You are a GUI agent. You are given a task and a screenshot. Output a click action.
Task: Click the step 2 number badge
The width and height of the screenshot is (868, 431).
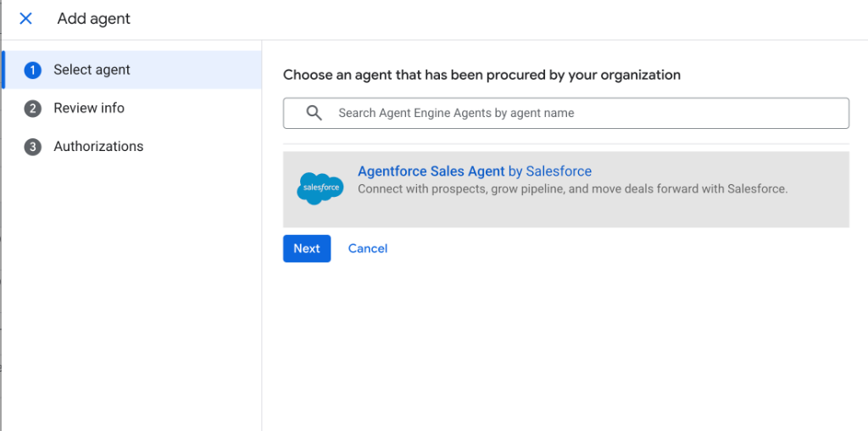pos(33,109)
